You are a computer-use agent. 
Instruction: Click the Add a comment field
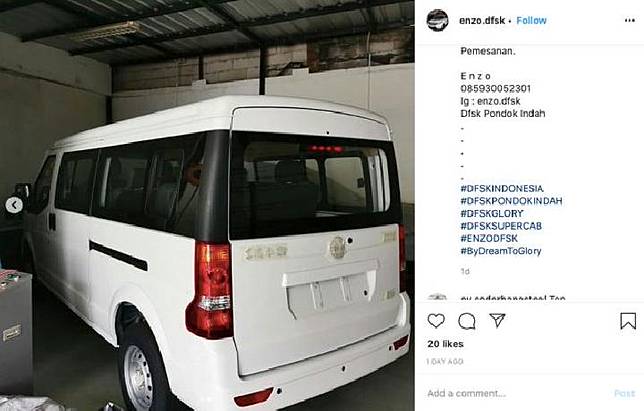[x=518, y=393]
